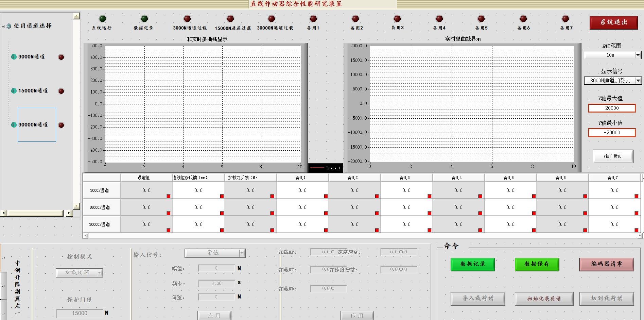This screenshot has height=320, width=644.
Task: Switch to vertical tab 2
Action: [x=3, y=286]
